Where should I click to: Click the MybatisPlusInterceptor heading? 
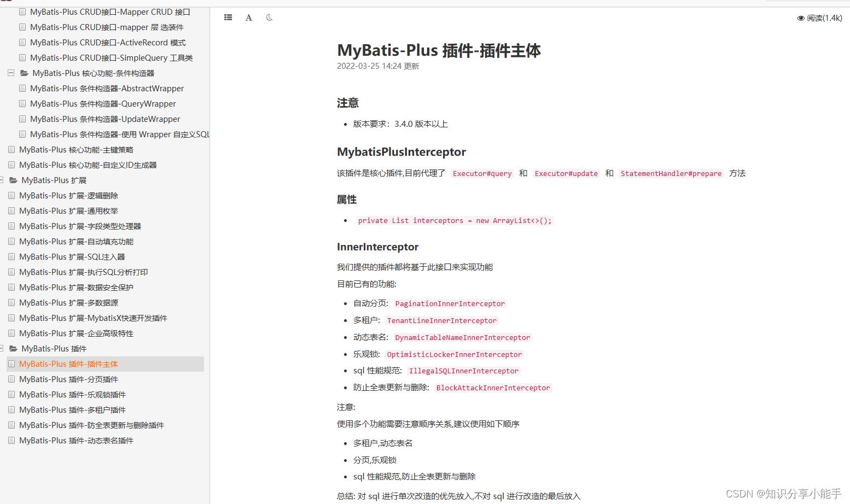pyautogui.click(x=401, y=152)
